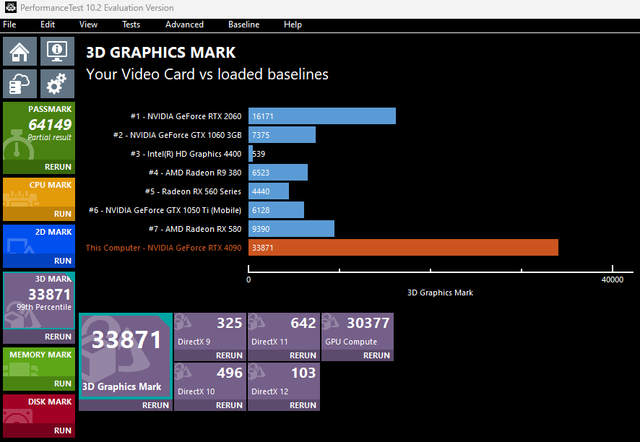Open the Tests menu
The image size is (640, 442).
pyautogui.click(x=131, y=24)
